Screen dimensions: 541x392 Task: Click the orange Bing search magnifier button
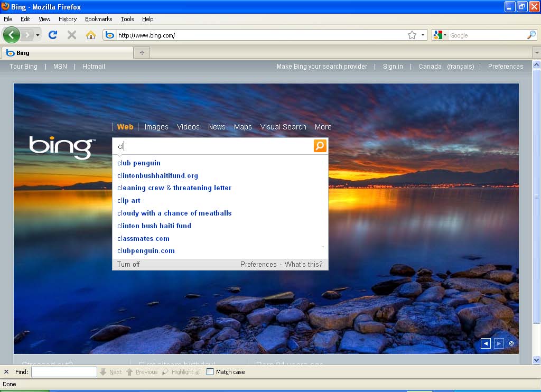point(320,146)
